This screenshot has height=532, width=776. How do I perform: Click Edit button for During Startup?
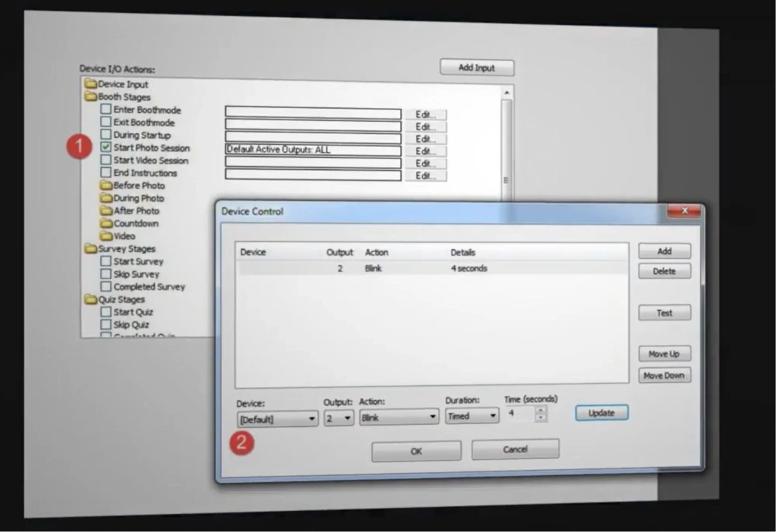pos(426,139)
